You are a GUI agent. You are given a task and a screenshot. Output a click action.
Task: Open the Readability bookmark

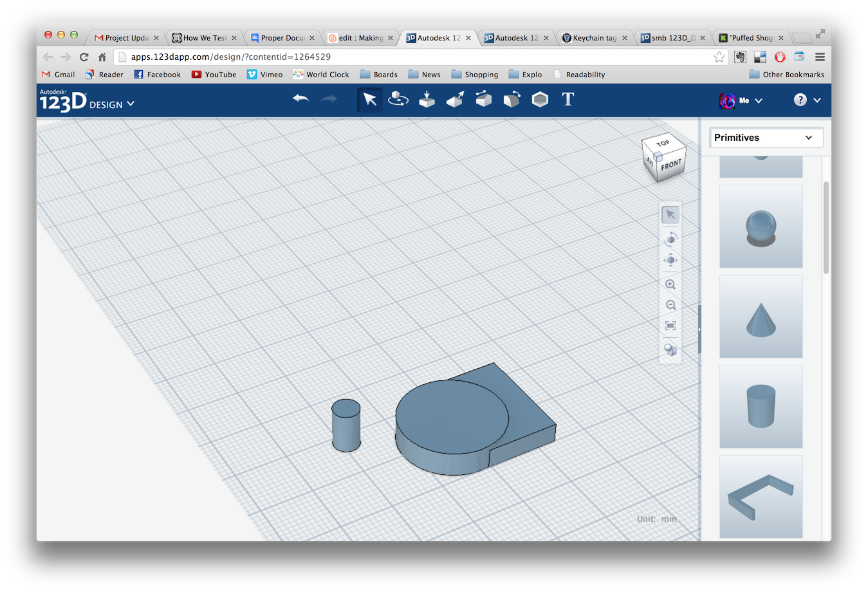[579, 75]
